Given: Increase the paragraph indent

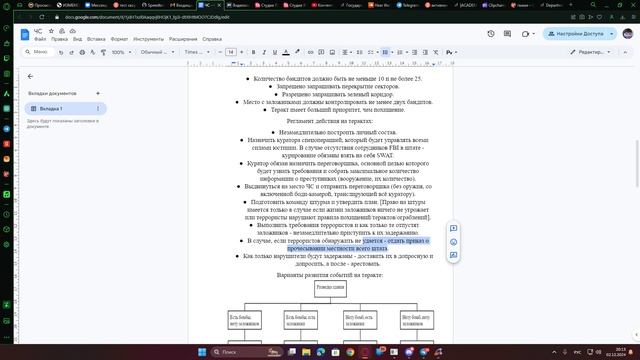Looking at the screenshot, I should pyautogui.click(x=425, y=52).
